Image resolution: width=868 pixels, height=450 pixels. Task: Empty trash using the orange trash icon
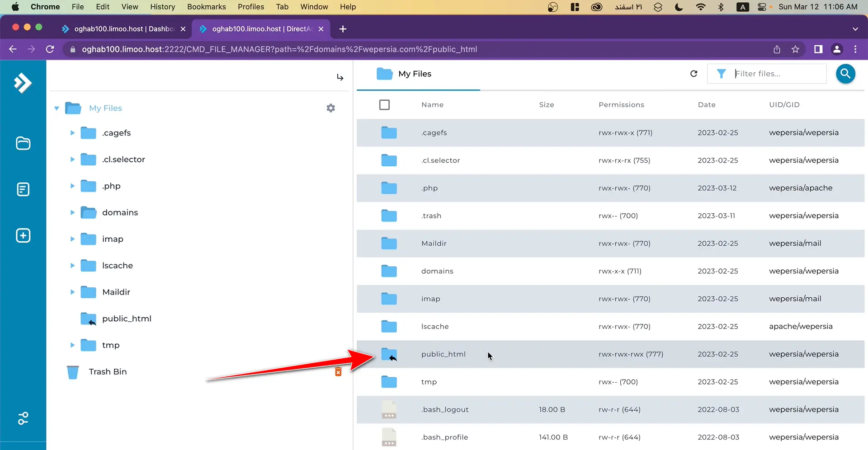pyautogui.click(x=338, y=372)
